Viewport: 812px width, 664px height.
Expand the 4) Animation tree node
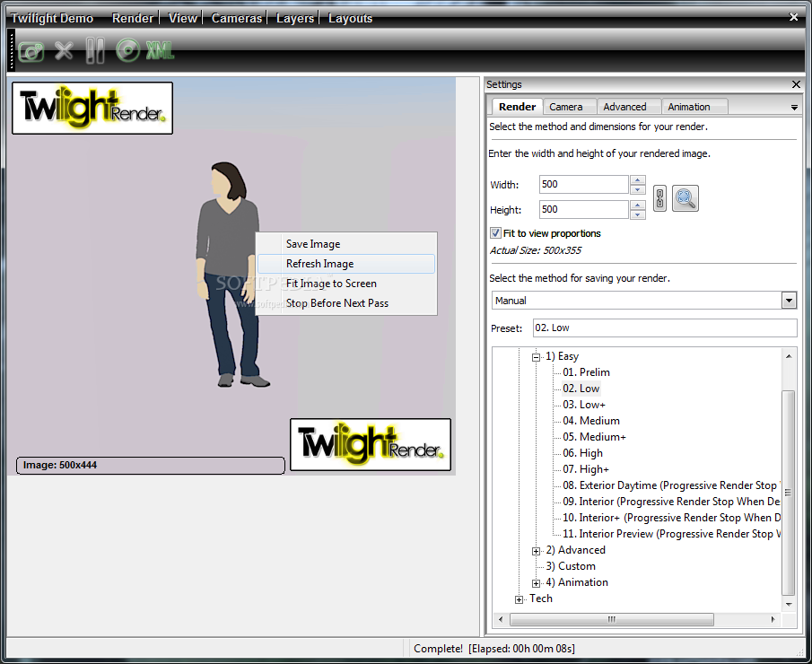(536, 583)
